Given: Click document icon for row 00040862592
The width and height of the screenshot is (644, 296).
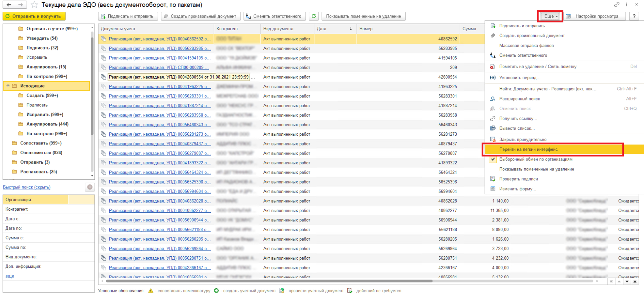Looking at the screenshot, I should pyautogui.click(x=104, y=39).
